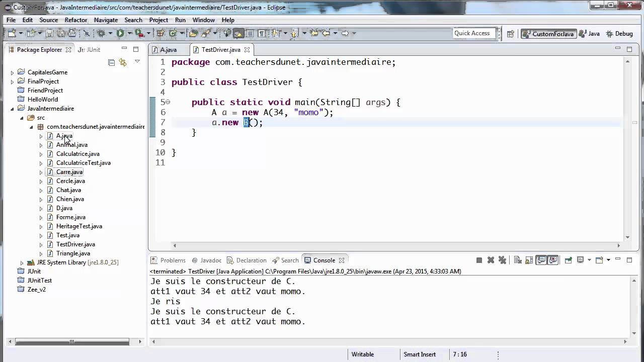Open the Navigate menu
The height and width of the screenshot is (362, 644).
click(x=106, y=20)
